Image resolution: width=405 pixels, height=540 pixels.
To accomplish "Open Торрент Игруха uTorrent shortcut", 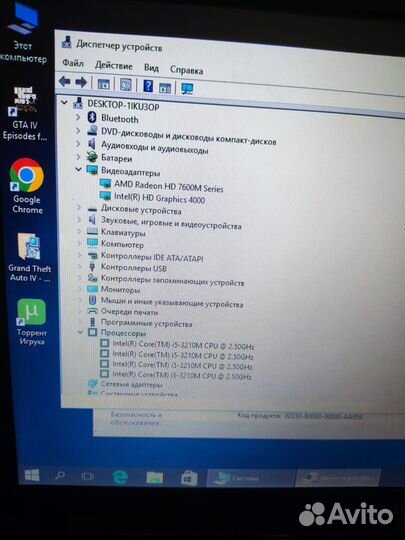I will click(32, 322).
